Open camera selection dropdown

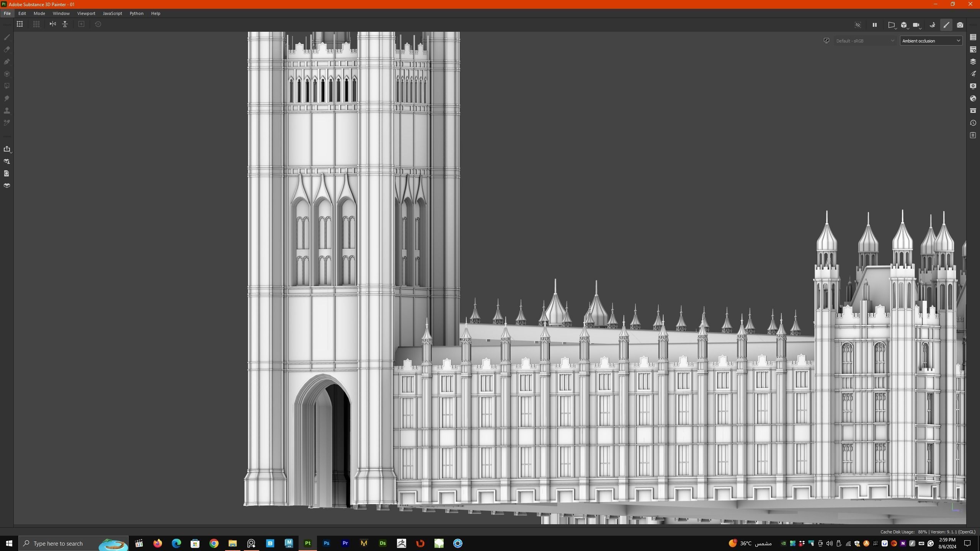coord(916,25)
